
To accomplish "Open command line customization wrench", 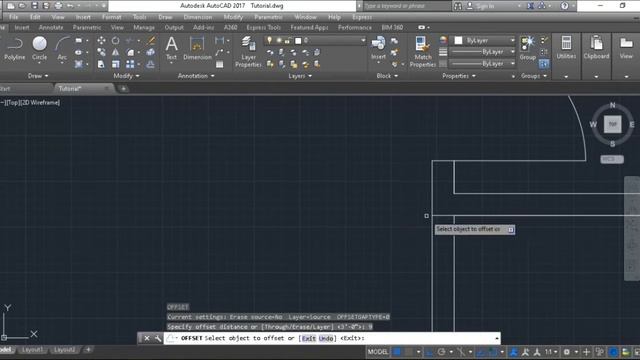I will click(158, 338).
